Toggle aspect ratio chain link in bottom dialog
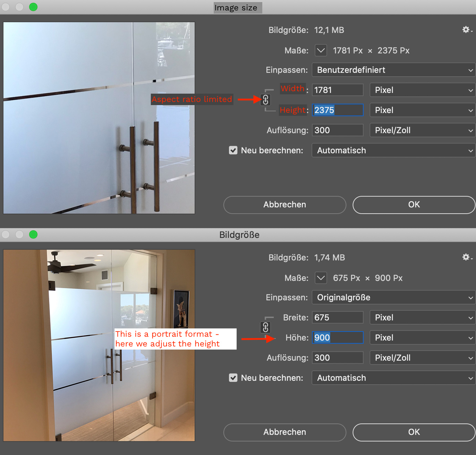 (x=265, y=327)
